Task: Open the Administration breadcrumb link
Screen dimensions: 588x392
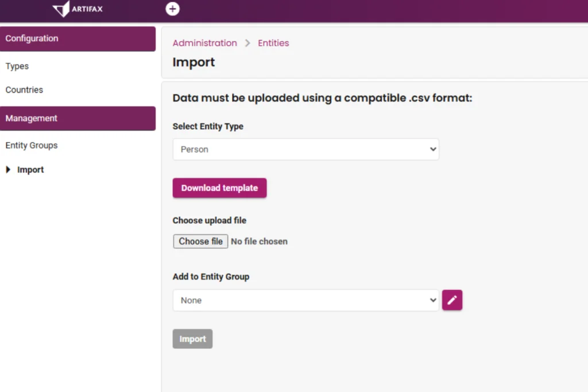Action: 204,42
